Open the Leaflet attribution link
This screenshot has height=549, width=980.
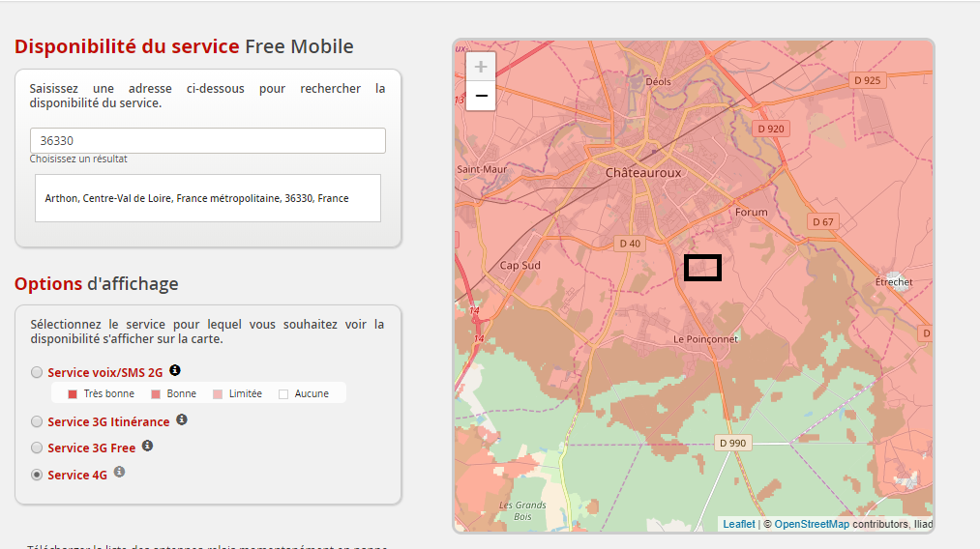pos(739,524)
